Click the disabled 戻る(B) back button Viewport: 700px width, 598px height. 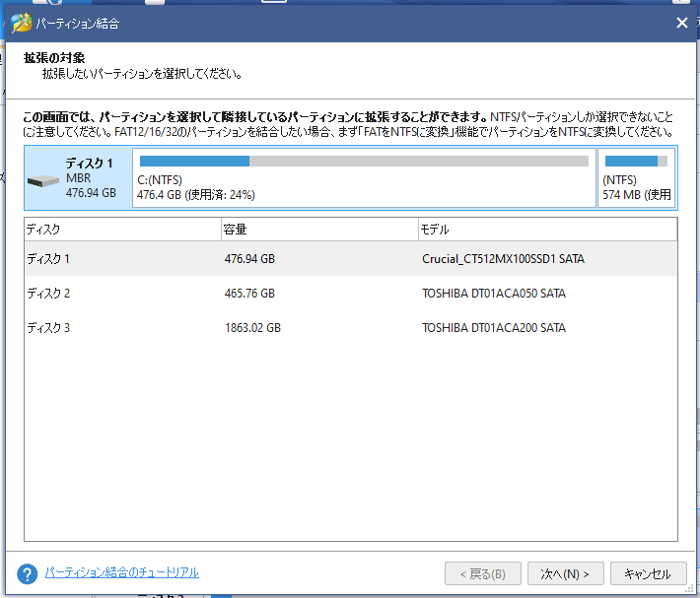(x=482, y=573)
